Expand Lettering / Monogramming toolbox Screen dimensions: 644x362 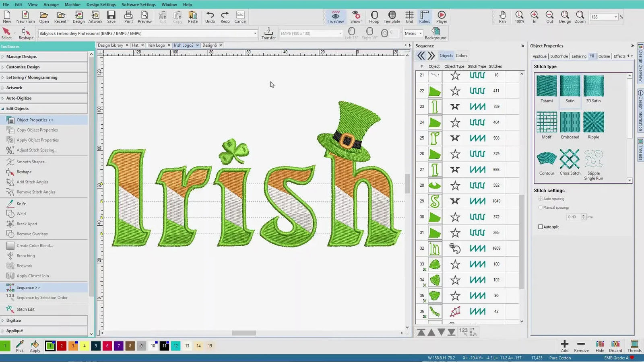(x=44, y=77)
